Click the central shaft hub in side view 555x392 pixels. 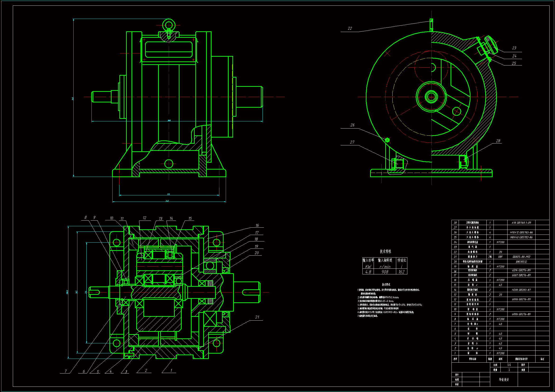pyautogui.click(x=431, y=97)
